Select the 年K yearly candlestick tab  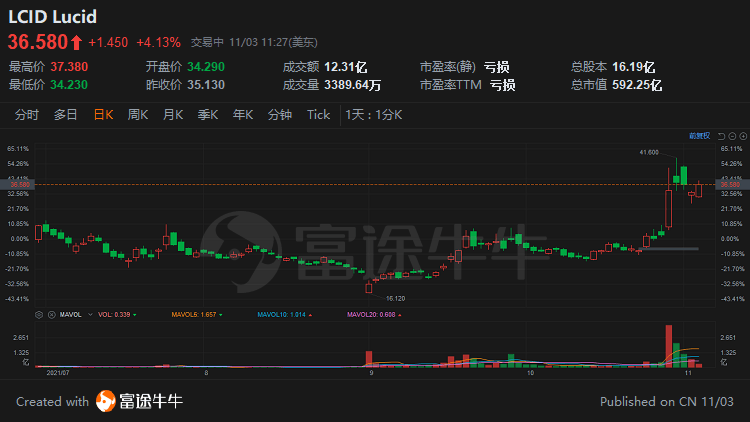(243, 115)
